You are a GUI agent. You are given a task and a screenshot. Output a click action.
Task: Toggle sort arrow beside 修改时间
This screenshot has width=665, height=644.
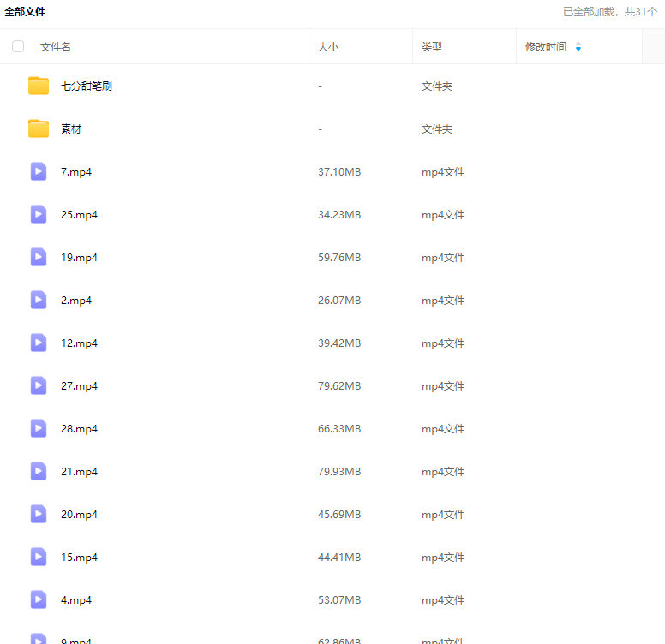click(x=578, y=47)
